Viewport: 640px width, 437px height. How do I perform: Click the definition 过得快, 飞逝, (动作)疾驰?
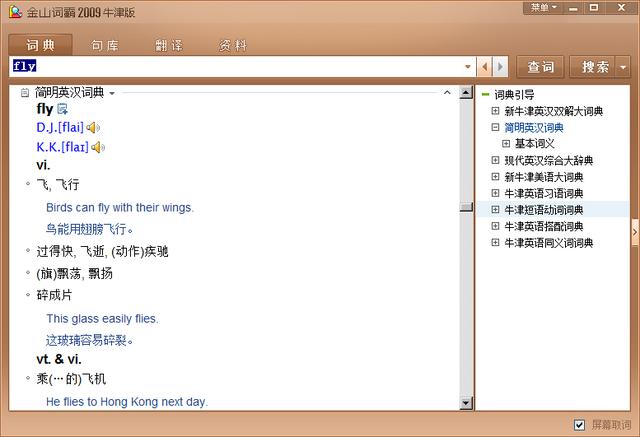pyautogui.click(x=102, y=251)
